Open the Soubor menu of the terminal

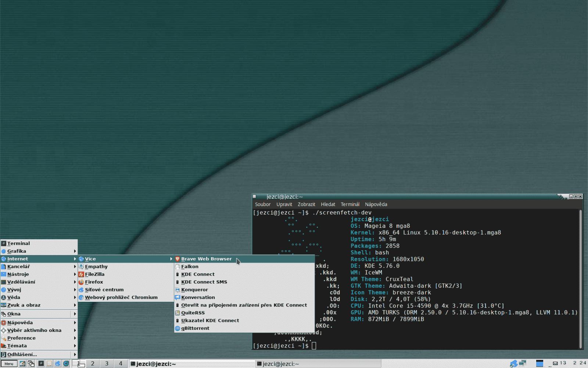[262, 204]
